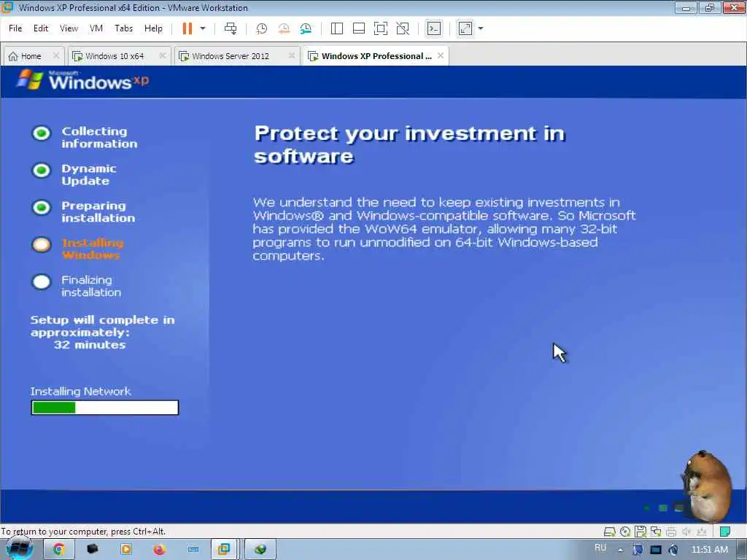
Task: Revert to the previous snapshot
Action: (x=284, y=28)
